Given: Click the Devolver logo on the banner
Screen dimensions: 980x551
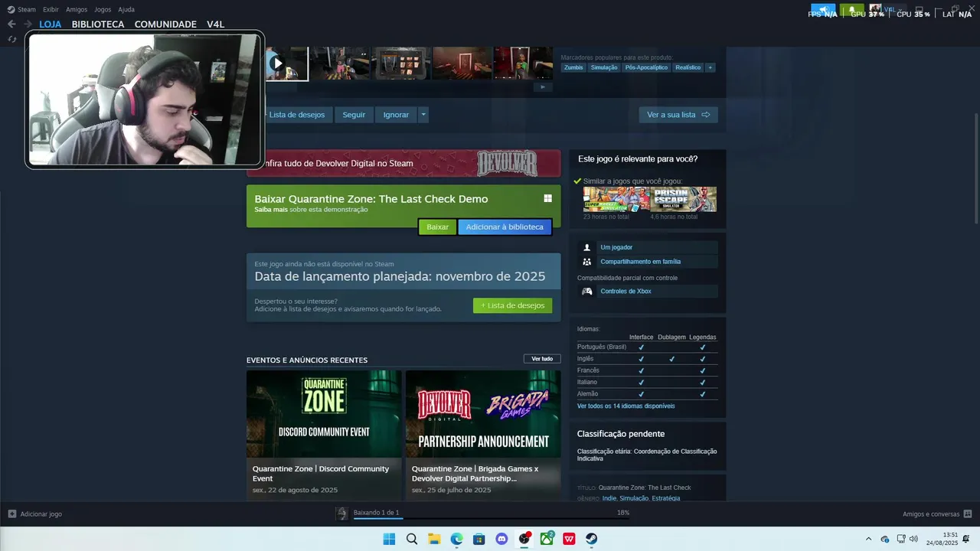Looking at the screenshot, I should pyautogui.click(x=507, y=163).
